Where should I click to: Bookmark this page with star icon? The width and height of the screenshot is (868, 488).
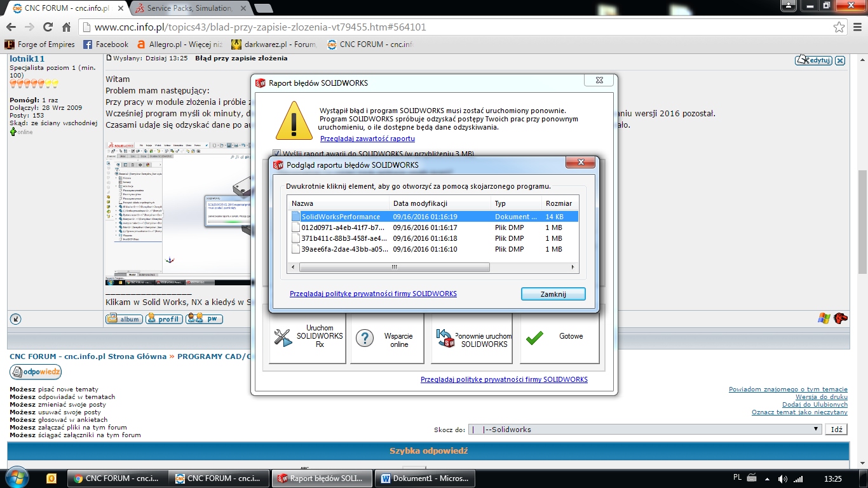click(x=839, y=27)
